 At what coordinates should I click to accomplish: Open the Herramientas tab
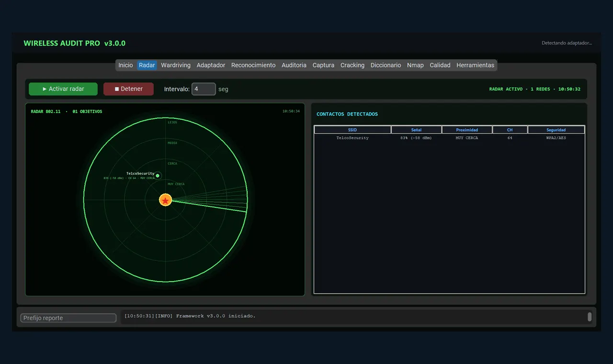(475, 65)
